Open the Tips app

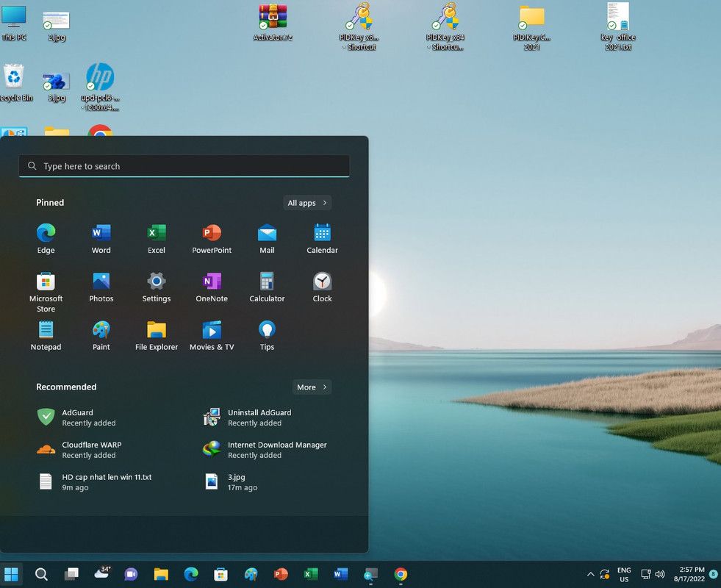click(267, 336)
